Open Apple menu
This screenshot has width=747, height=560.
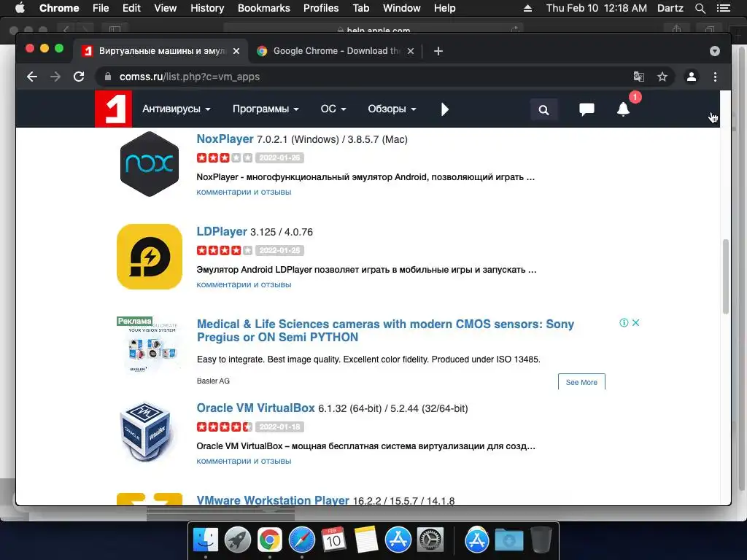coord(20,8)
